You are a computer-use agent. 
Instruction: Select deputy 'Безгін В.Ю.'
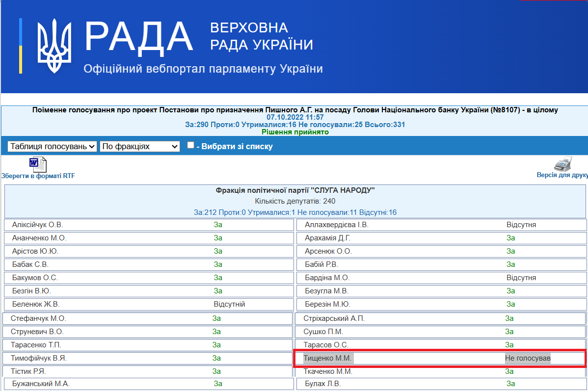(31, 291)
